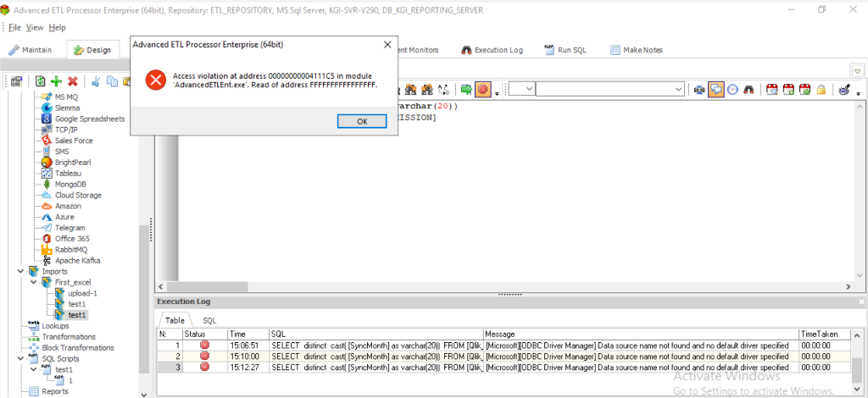Select the Slemma tree node

click(x=68, y=108)
